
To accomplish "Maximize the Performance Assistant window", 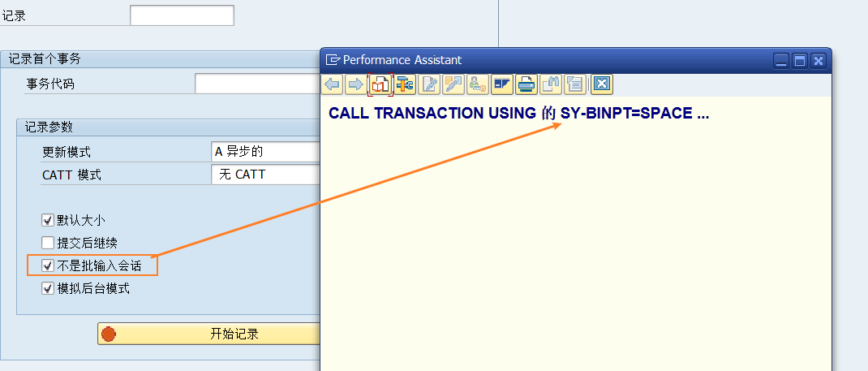I will point(799,60).
